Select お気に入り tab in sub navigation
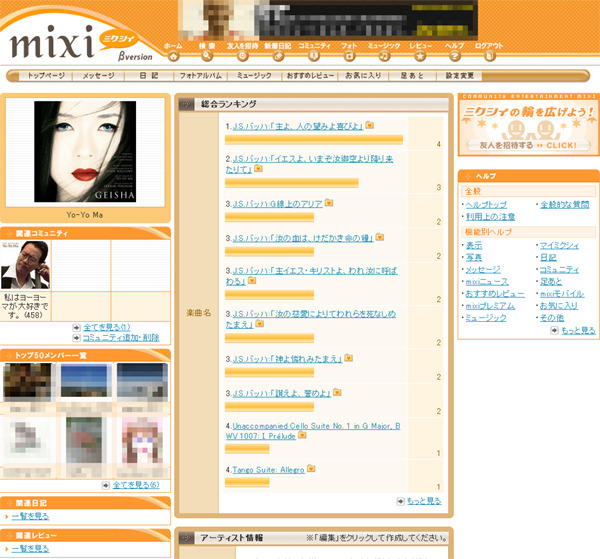The height and width of the screenshot is (559, 600). pyautogui.click(x=364, y=76)
